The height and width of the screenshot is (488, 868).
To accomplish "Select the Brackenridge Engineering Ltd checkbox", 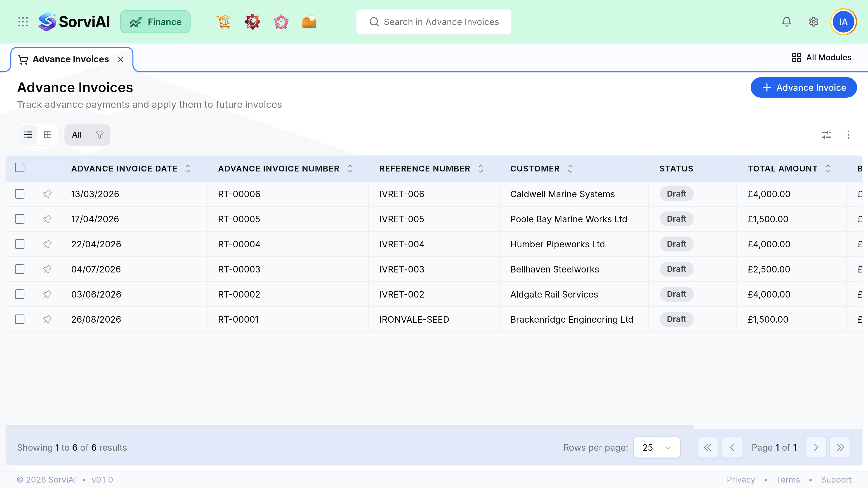I will click(x=20, y=319).
